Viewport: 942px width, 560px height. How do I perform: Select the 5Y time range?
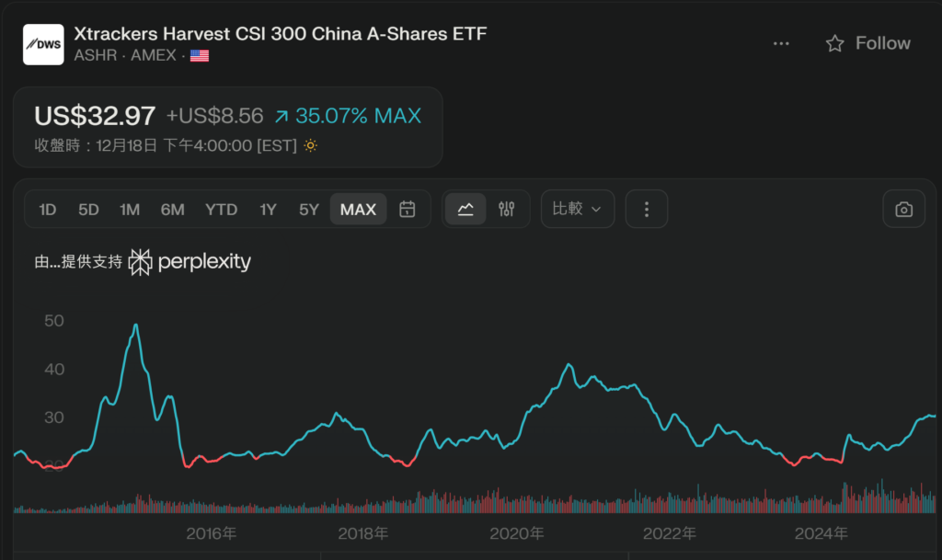coord(309,209)
